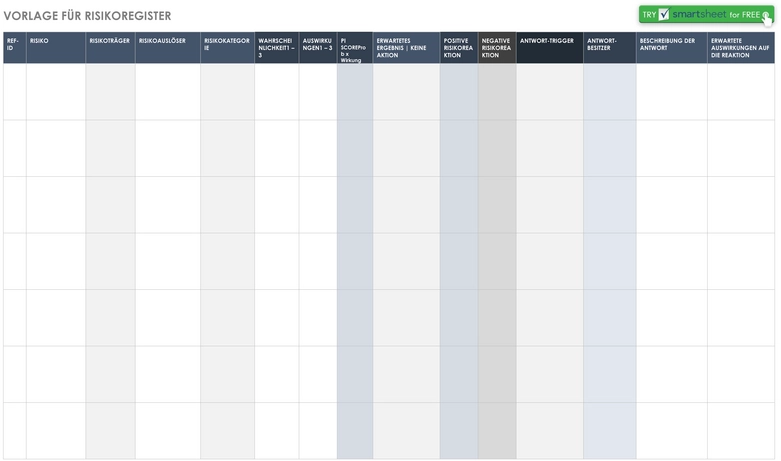Select the NEGATIVE RISIKOREAKTION column header
This screenshot has height=461, width=781.
coord(497,48)
